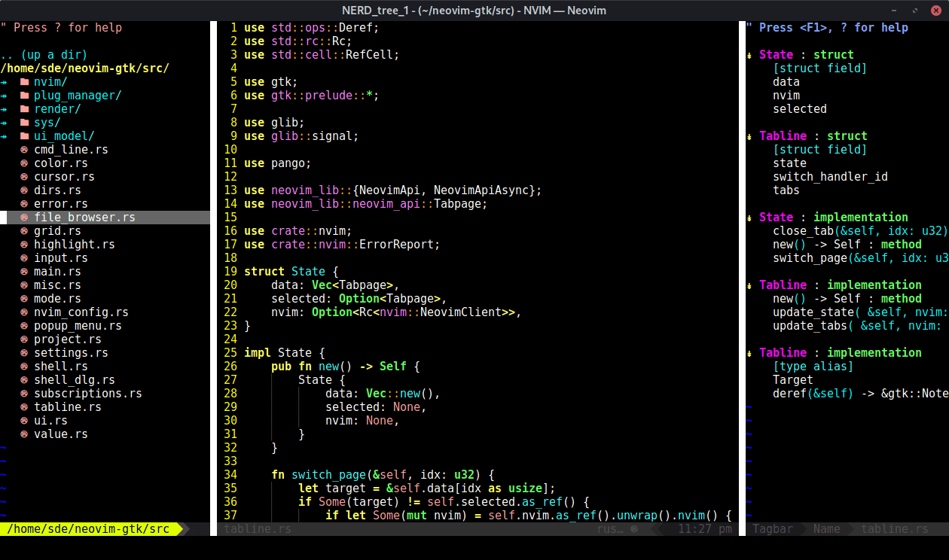The width and height of the screenshot is (949, 560).
Task: Click the folder icon beside ui_model/
Action: [x=24, y=136]
